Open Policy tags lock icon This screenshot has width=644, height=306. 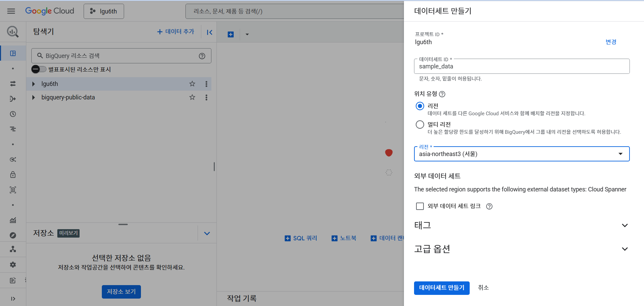click(x=13, y=175)
